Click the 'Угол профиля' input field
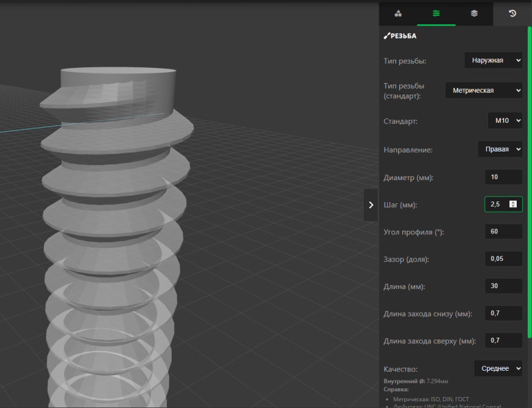Screen dimensions: 532x408 [503, 231]
